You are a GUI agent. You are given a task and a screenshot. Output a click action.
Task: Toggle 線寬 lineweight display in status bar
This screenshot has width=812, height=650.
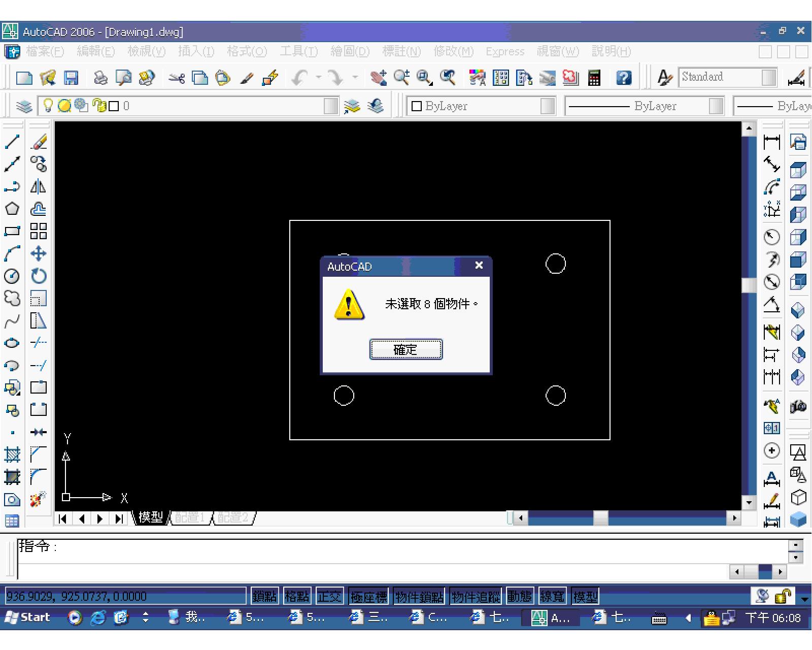click(x=552, y=596)
